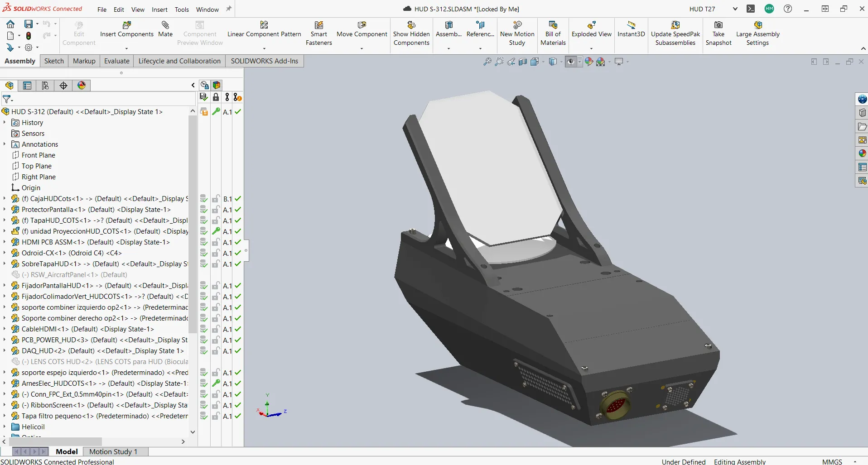Viewport: 868px width, 465px height.
Task: Switch to the Motion Study 1 tab
Action: tap(114, 451)
